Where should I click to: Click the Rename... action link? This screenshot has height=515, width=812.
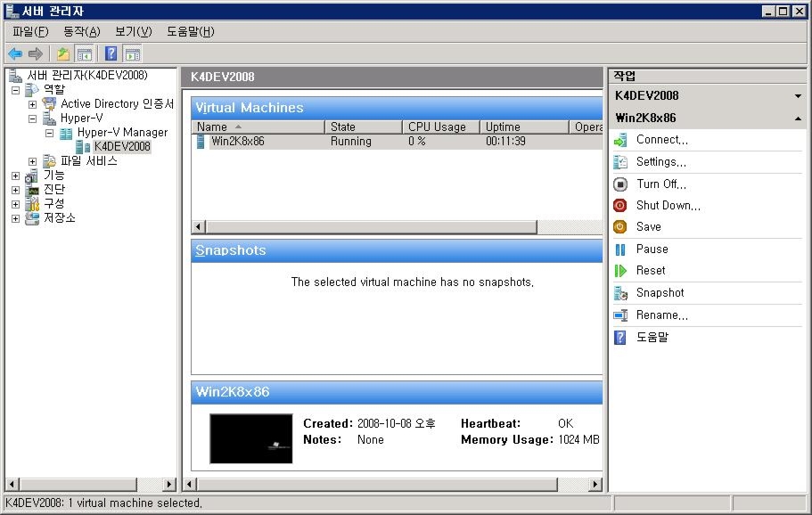662,315
